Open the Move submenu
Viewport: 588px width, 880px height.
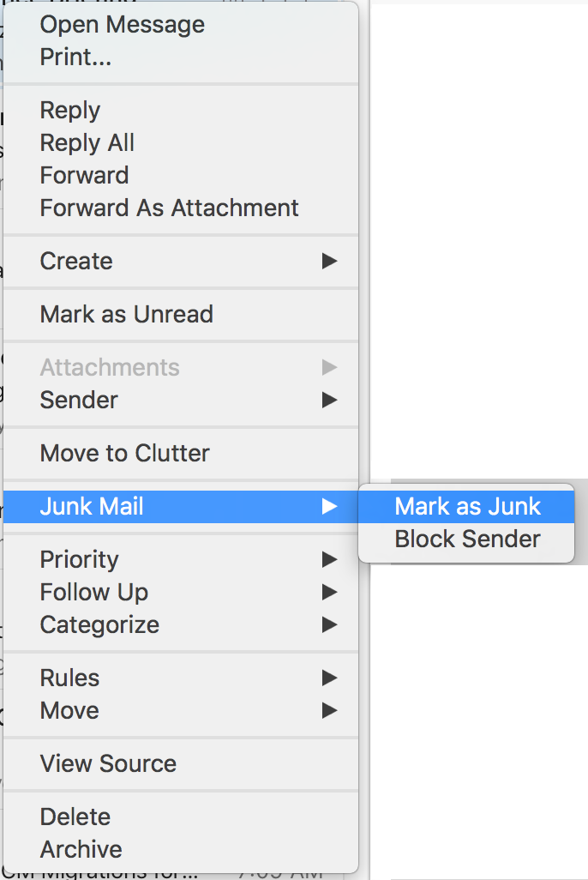(181, 710)
